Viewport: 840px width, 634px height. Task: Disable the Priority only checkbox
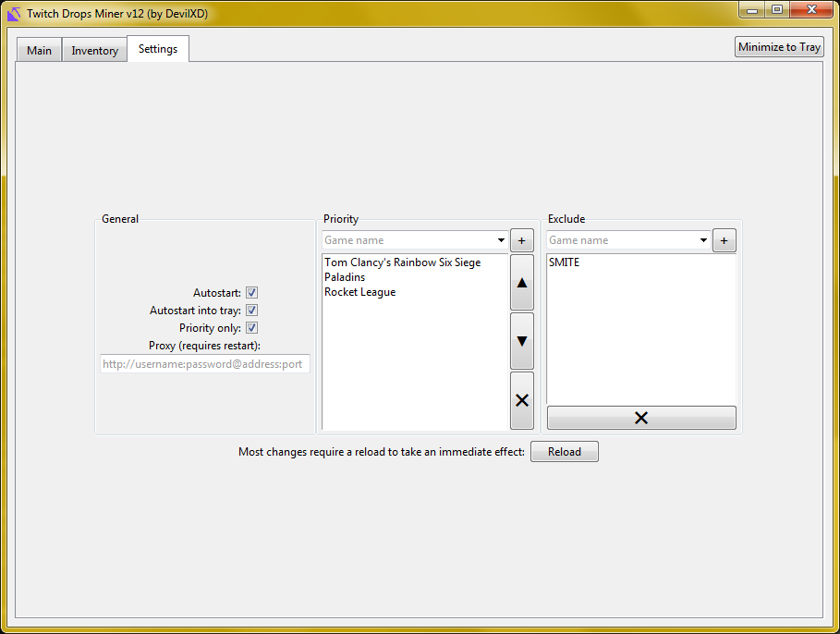(x=251, y=327)
